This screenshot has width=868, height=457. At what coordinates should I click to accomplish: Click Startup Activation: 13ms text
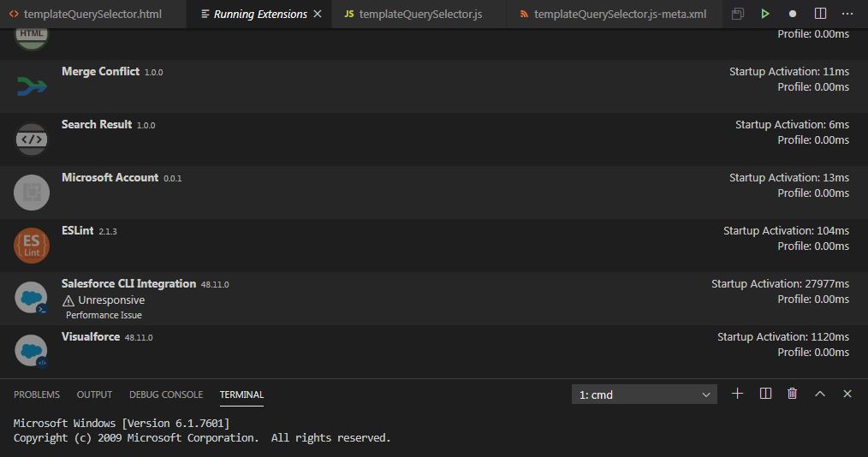[x=789, y=178]
